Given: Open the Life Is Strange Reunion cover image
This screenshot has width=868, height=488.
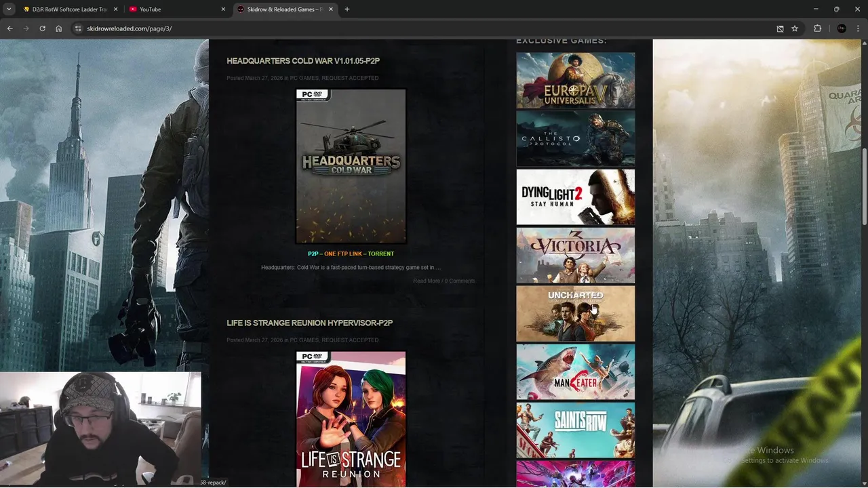Looking at the screenshot, I should coord(351,419).
